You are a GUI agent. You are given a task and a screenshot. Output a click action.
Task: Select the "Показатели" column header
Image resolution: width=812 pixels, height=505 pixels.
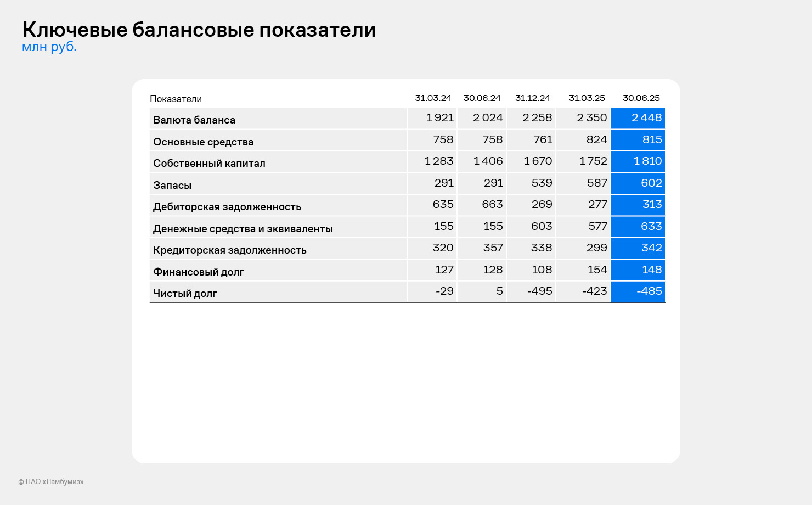176,99
